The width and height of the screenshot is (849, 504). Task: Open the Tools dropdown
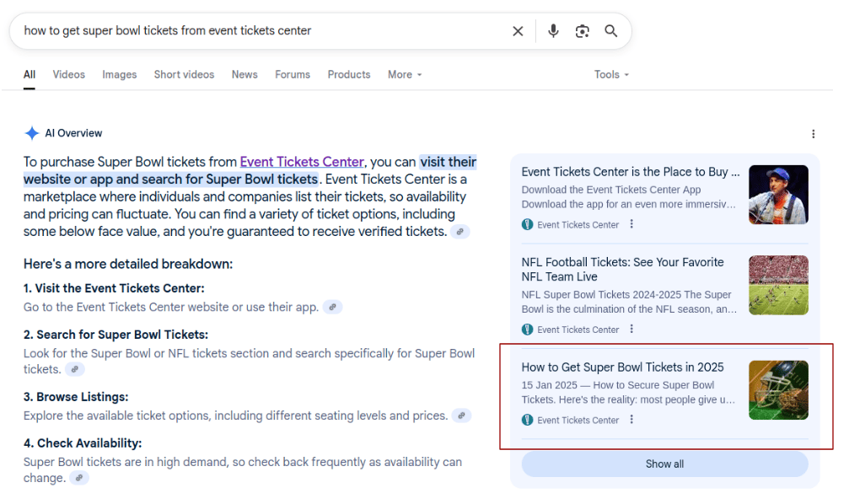(x=611, y=74)
